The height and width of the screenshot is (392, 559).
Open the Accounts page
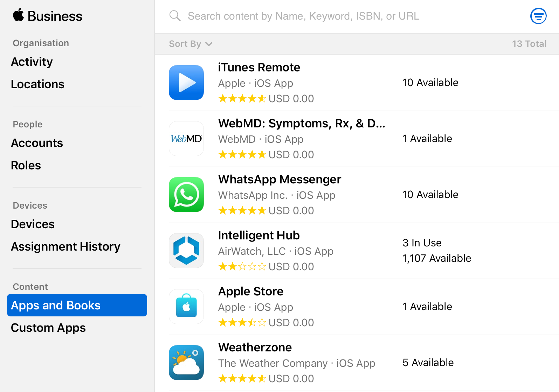[37, 143]
